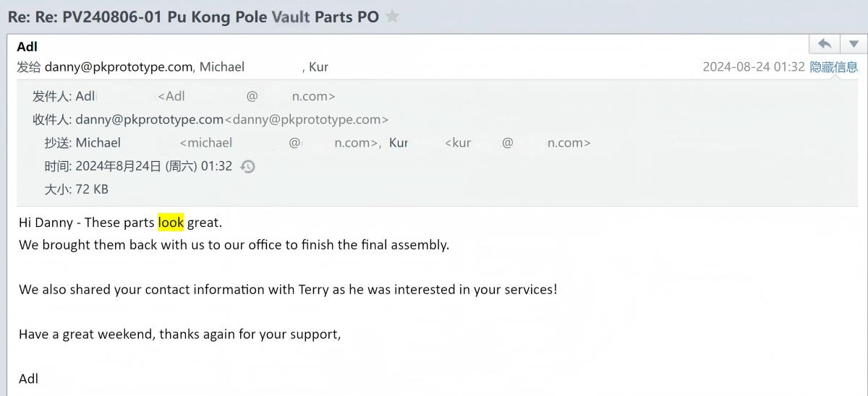868x396 pixels.
Task: Click the 2024年8月24日 date in 时间 row
Action: click(x=118, y=166)
